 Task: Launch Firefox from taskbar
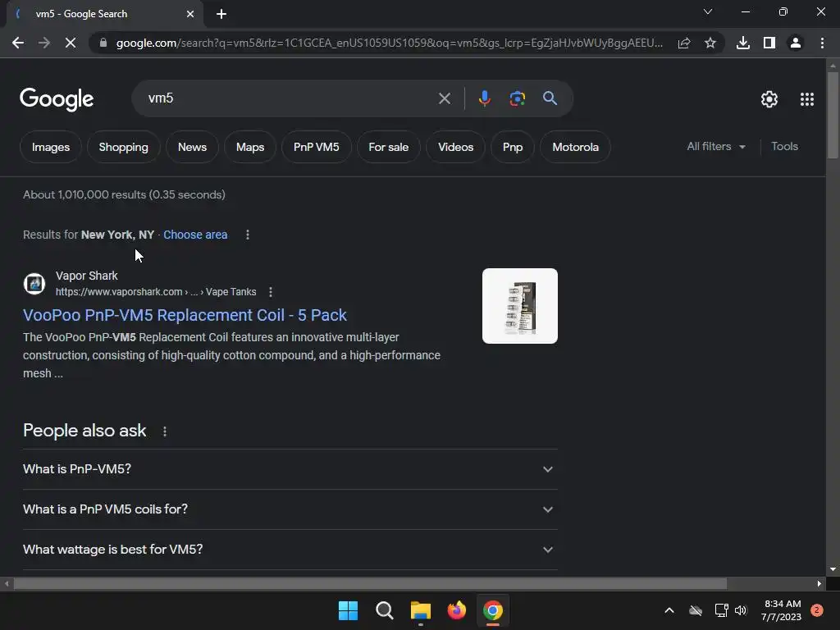(456, 610)
